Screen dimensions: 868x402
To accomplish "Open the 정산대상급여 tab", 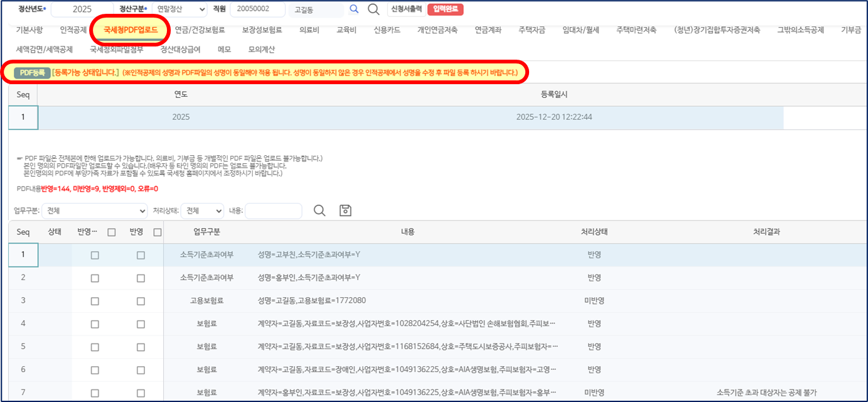I will 181,49.
